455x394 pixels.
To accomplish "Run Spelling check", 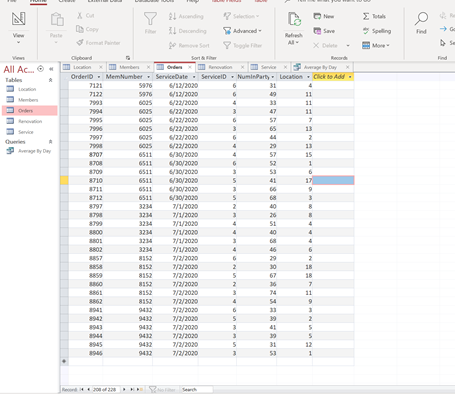I will pos(377,31).
